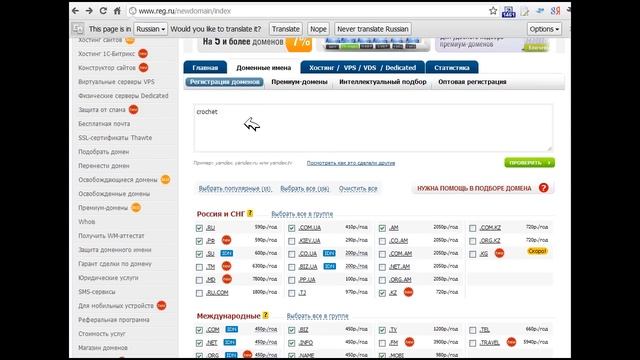Click the НУЖНА ПОМОЩЬ В ПОДБОРЕ ДОМЕНА banner
This screenshot has width=640, height=360.
[482, 188]
